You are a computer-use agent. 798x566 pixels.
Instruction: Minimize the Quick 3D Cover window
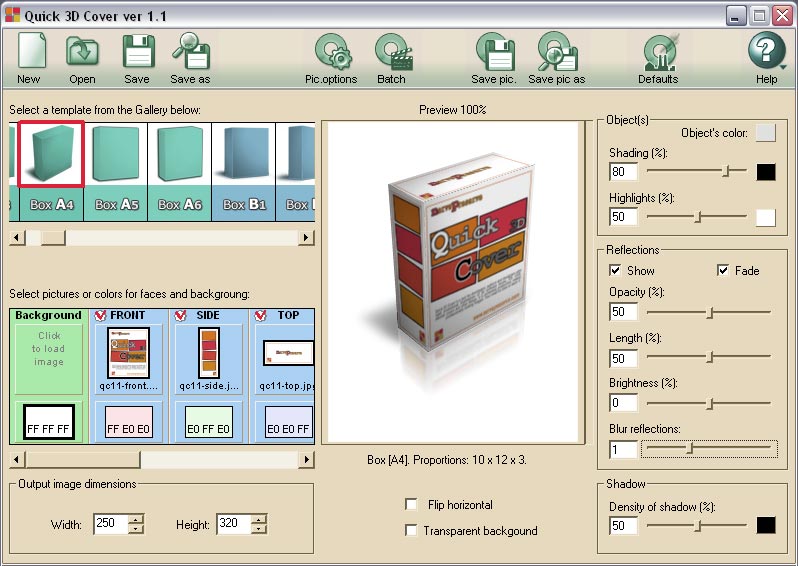(x=735, y=16)
